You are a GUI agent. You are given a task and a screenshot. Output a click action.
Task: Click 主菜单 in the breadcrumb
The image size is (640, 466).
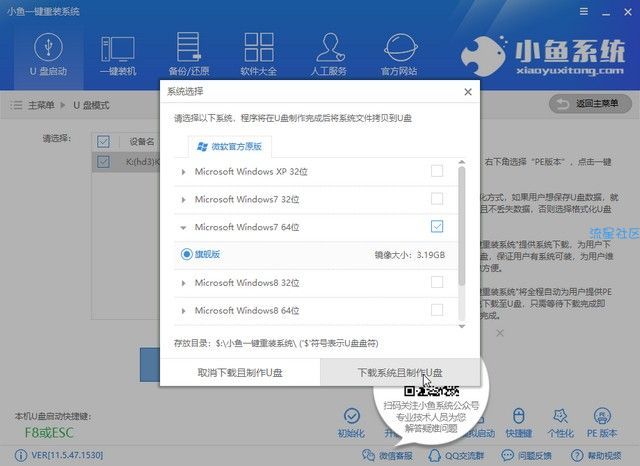[x=41, y=105]
